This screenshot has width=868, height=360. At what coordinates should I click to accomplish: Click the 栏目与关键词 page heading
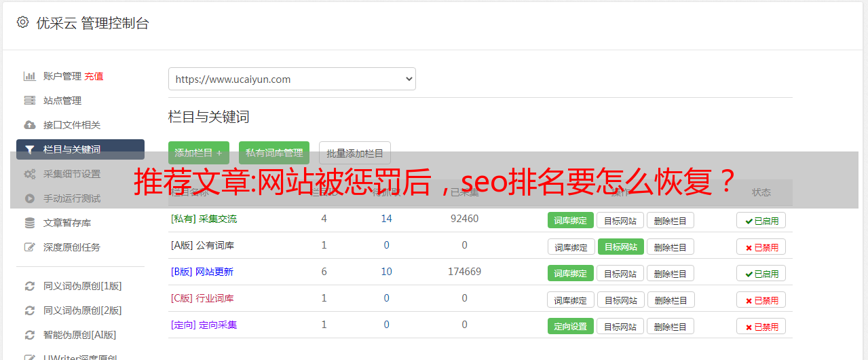coord(208,117)
